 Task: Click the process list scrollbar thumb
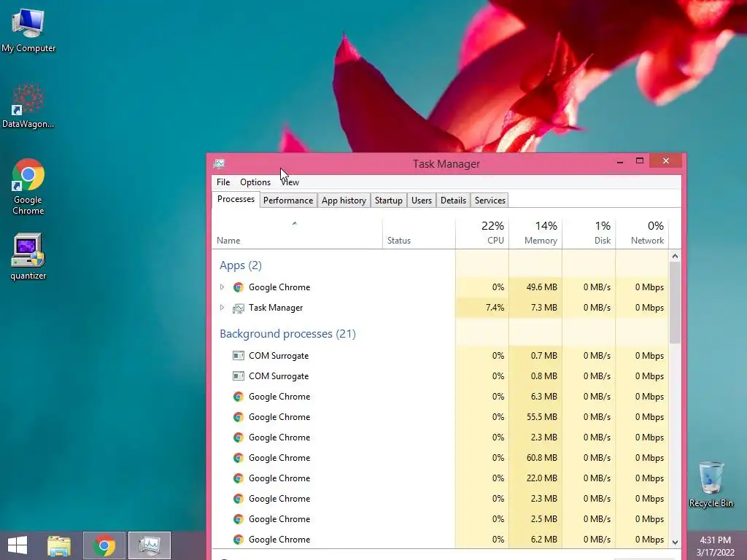pyautogui.click(x=675, y=303)
